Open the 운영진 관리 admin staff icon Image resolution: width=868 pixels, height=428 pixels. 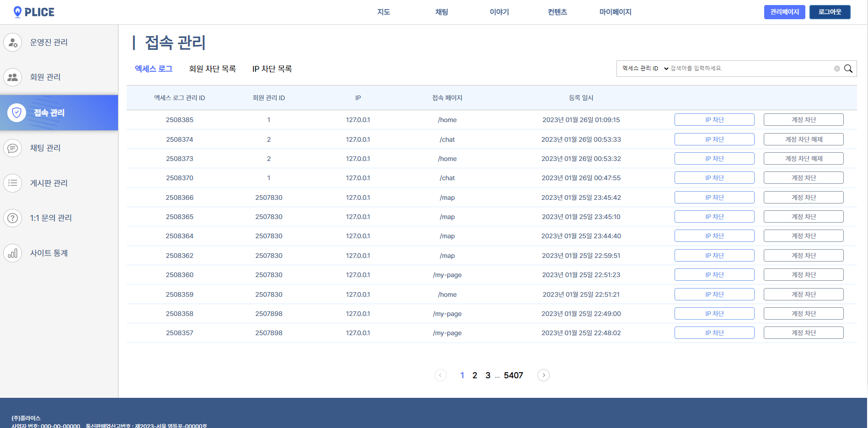(x=12, y=42)
